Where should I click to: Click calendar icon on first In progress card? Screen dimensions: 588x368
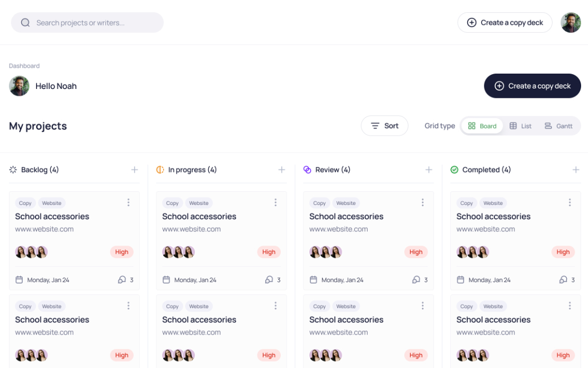pos(166,280)
